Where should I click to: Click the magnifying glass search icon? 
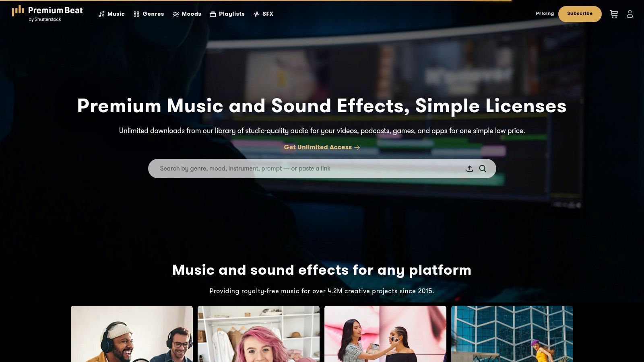click(483, 169)
